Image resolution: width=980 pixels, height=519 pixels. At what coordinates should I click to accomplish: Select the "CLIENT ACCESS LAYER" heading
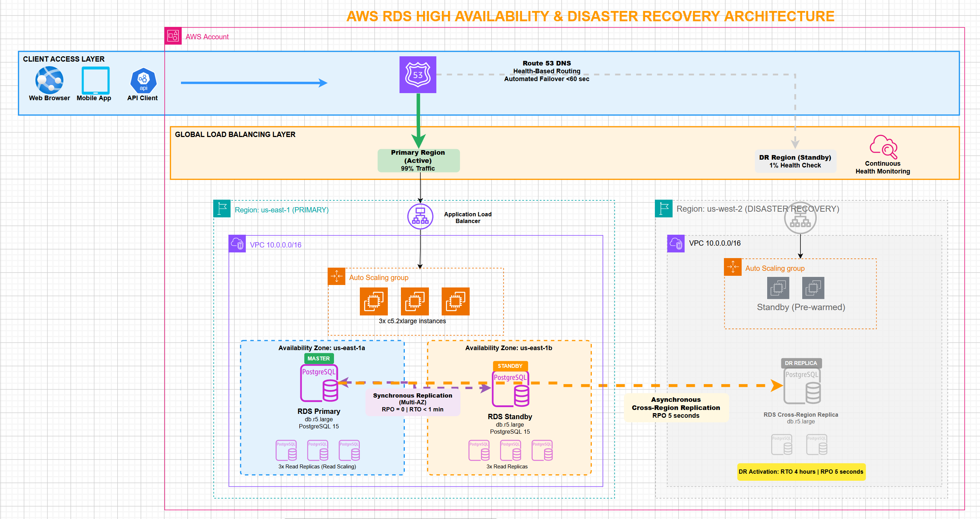pos(63,59)
